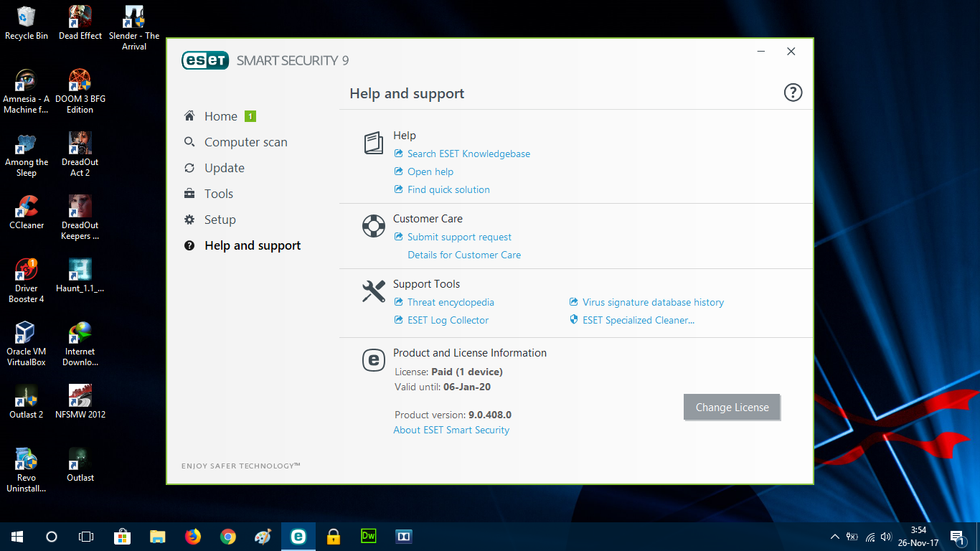The width and height of the screenshot is (980, 551).
Task: Select the DreadOut Act 2 shortcut
Action: (x=80, y=155)
